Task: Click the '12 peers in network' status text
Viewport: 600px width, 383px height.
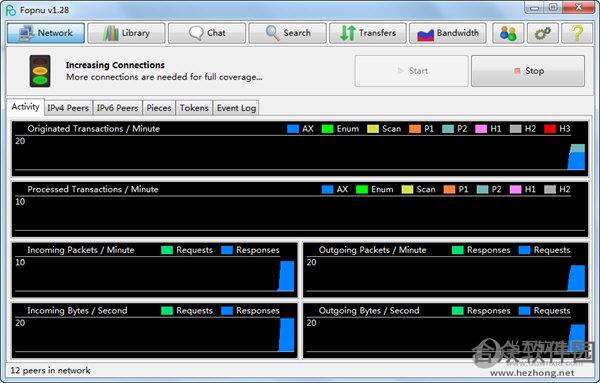Action: (50, 370)
